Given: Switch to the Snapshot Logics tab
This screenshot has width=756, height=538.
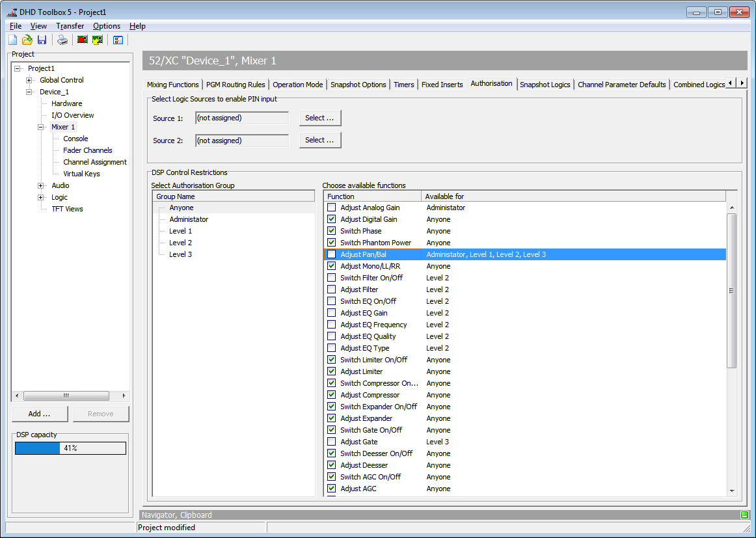Looking at the screenshot, I should [545, 85].
